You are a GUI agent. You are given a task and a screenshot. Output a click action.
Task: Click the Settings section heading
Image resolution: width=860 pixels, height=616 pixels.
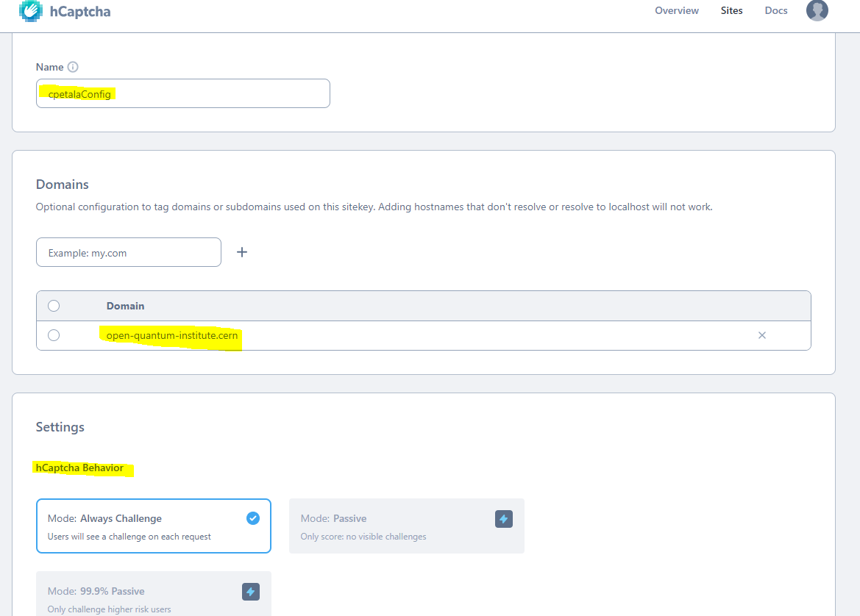coord(60,427)
